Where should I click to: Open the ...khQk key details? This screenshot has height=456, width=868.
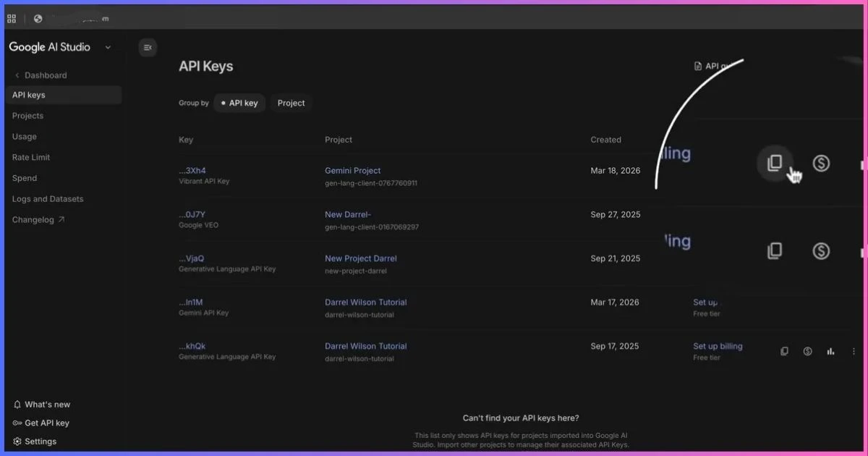tap(192, 346)
